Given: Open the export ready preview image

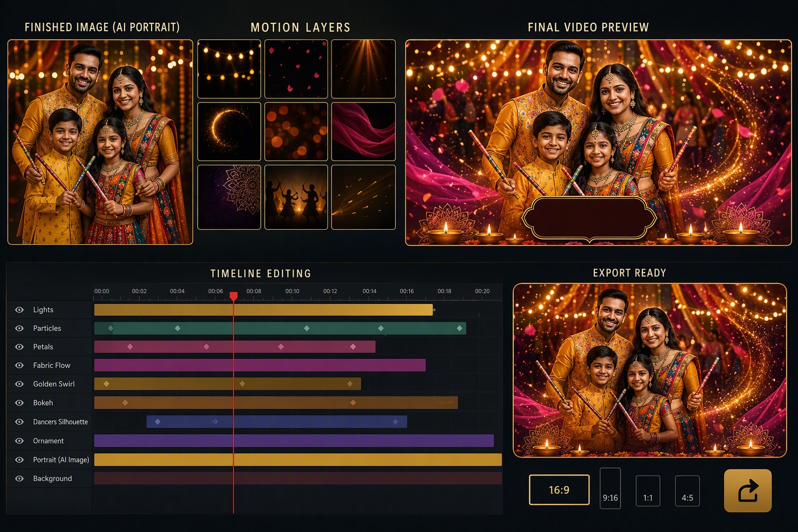Looking at the screenshot, I should point(650,370).
